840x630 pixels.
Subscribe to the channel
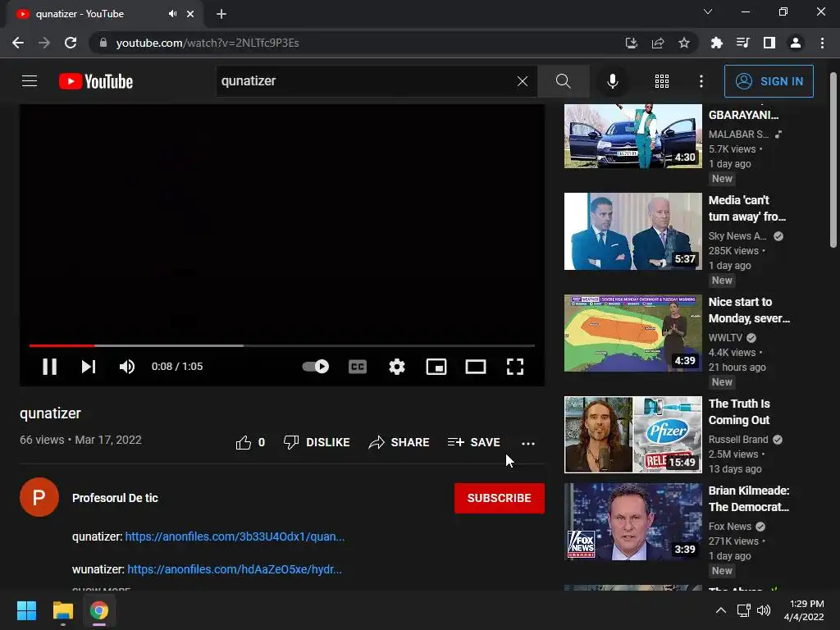pos(500,498)
